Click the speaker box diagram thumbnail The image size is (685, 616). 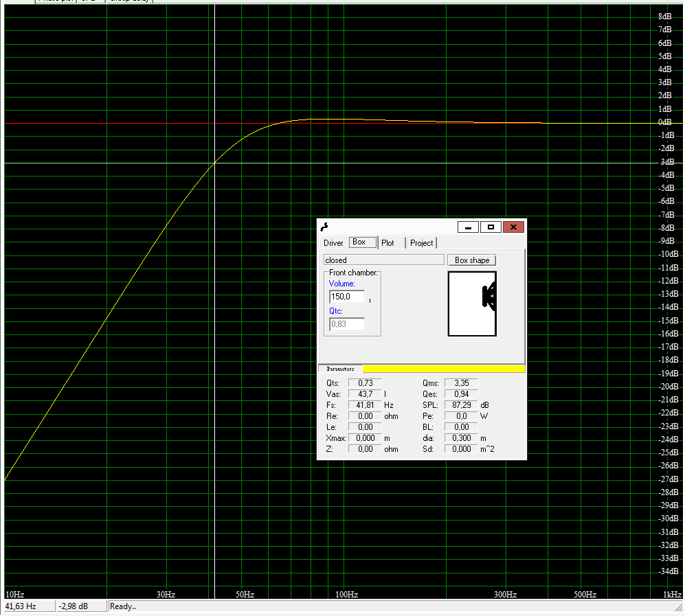472,304
